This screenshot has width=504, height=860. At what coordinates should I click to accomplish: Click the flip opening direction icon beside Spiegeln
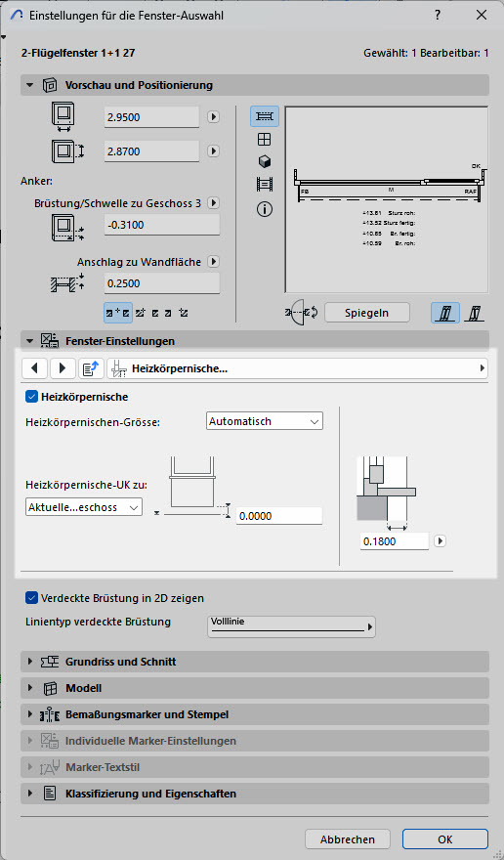tap(302, 313)
